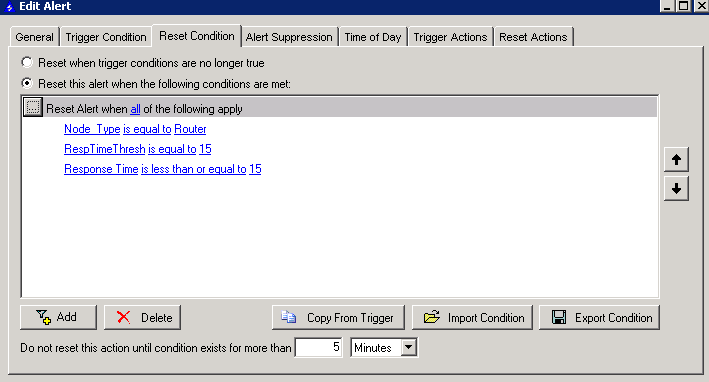The image size is (709, 382).
Task: Click Reset Alert condition header row
Action: pyautogui.click(x=340, y=108)
